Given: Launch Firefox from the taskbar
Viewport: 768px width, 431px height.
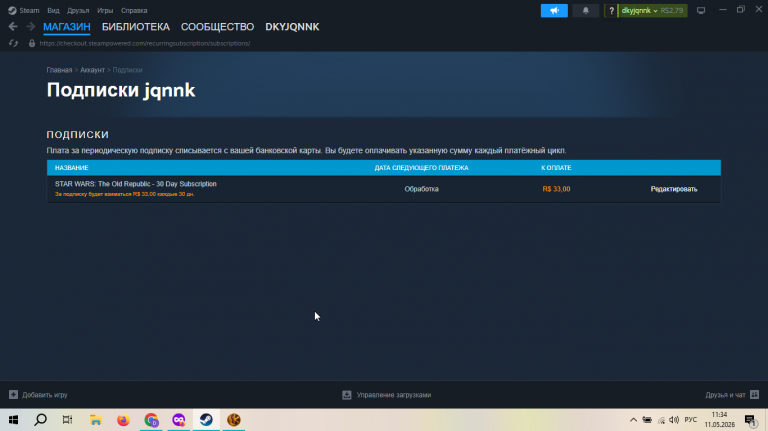Looking at the screenshot, I should tap(123, 420).
